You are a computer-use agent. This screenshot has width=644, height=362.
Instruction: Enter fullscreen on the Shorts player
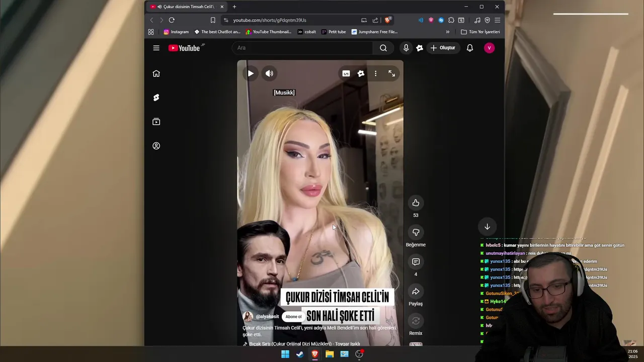click(x=391, y=73)
